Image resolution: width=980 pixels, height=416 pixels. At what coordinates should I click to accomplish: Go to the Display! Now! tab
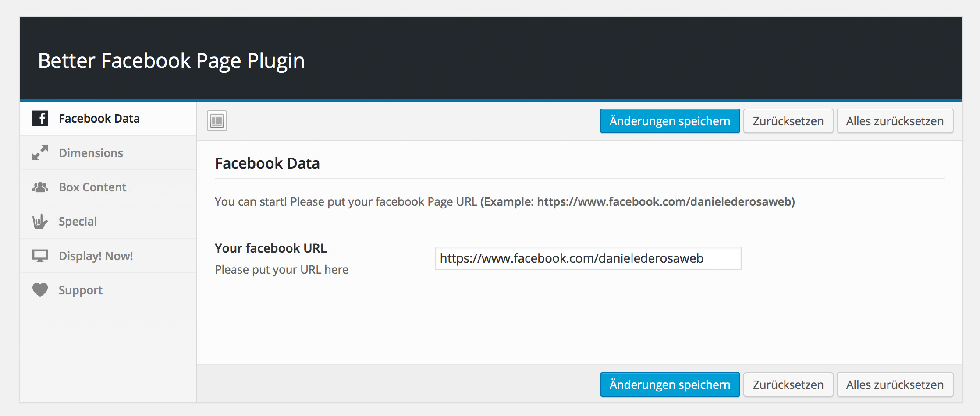108,256
